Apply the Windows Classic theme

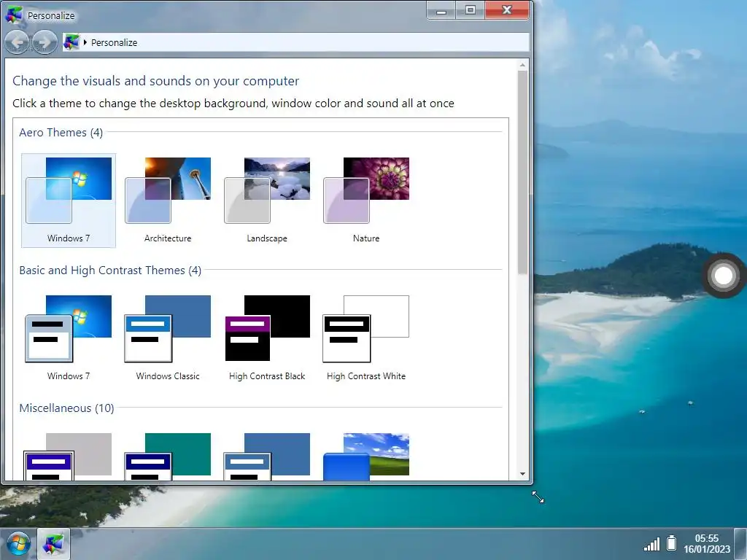tap(168, 338)
